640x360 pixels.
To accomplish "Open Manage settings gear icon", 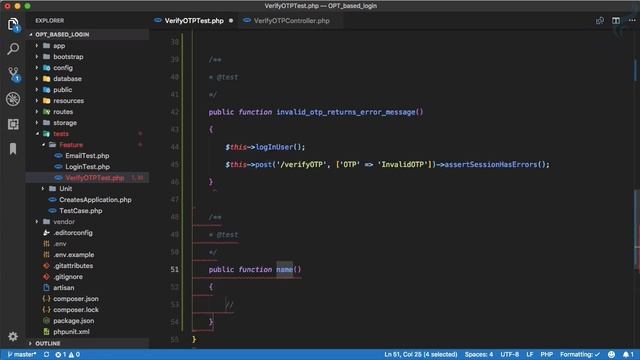I will point(13,336).
